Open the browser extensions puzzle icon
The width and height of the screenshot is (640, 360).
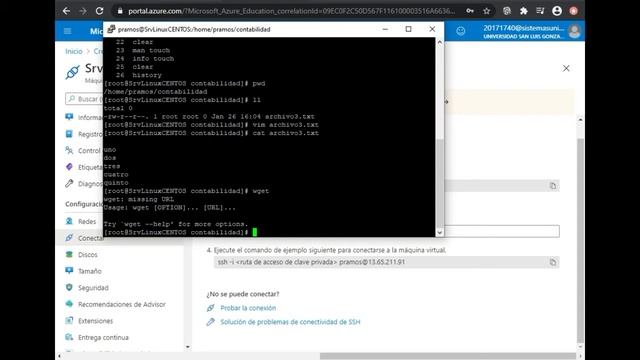[x=524, y=11]
